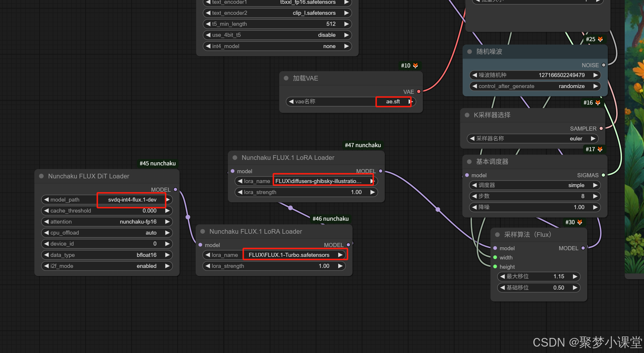Image resolution: width=644 pixels, height=353 pixels.
Task: Click the #47 nunchaku node badge
Action: (x=363, y=145)
